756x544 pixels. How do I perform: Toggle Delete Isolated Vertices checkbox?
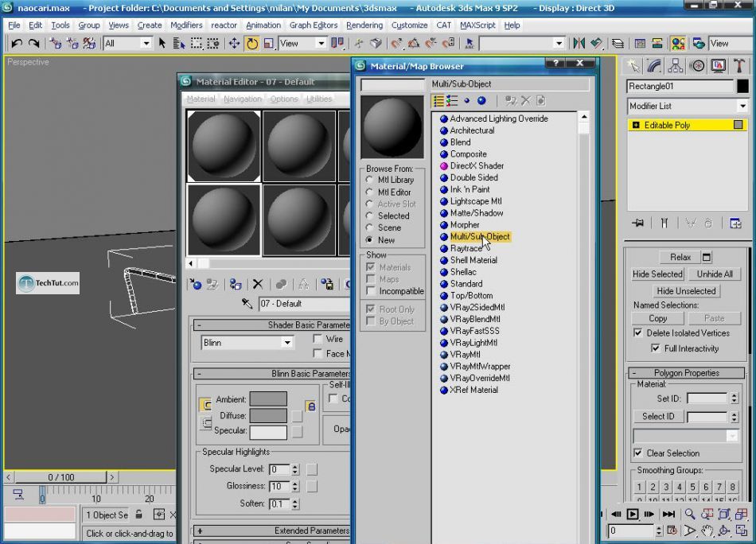[x=638, y=333]
